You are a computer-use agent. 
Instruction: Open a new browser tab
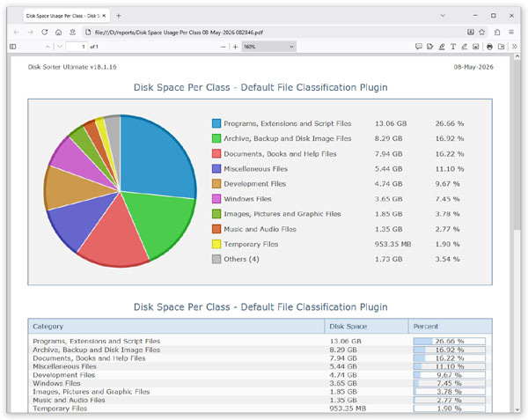point(119,16)
